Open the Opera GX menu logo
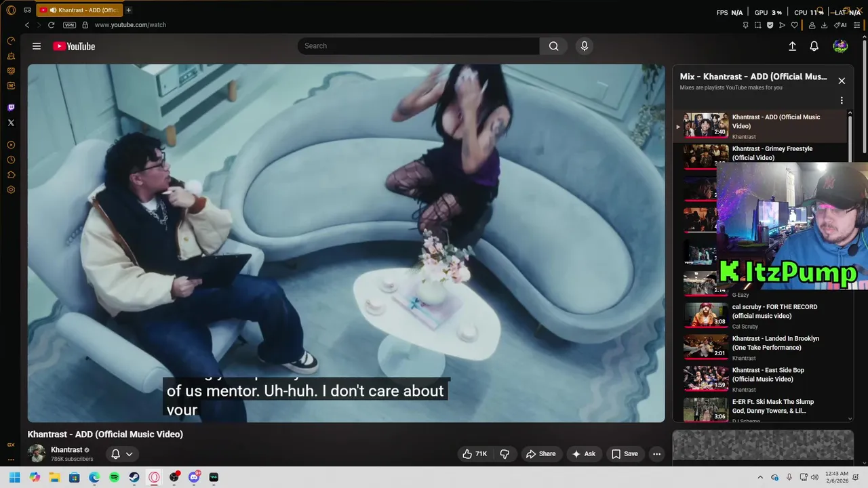Image resolution: width=868 pixels, height=488 pixels. (x=11, y=10)
